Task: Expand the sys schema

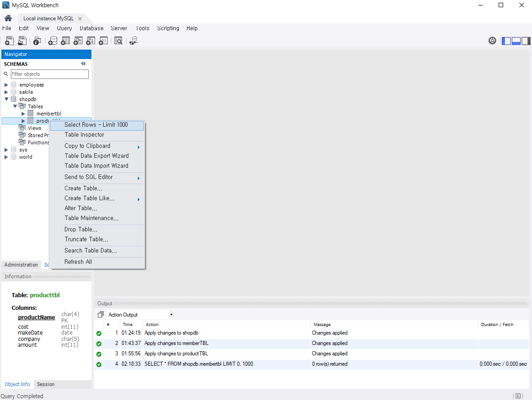Action: point(6,150)
